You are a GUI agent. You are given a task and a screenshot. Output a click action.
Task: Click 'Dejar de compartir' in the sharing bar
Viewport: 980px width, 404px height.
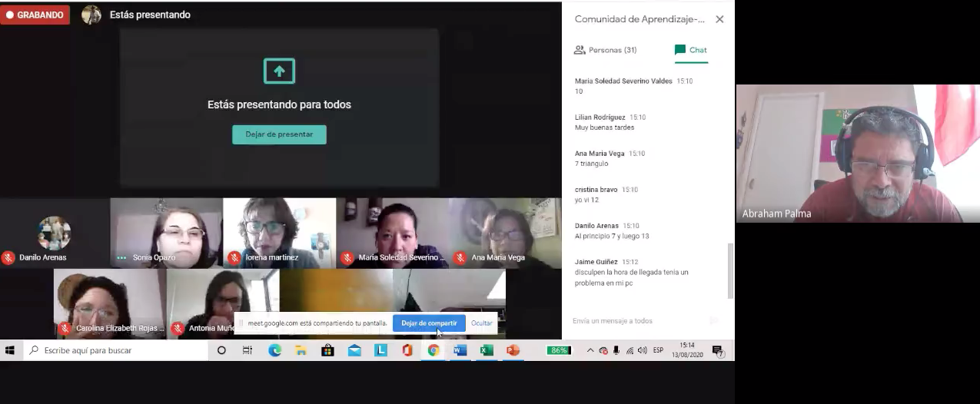(x=428, y=323)
